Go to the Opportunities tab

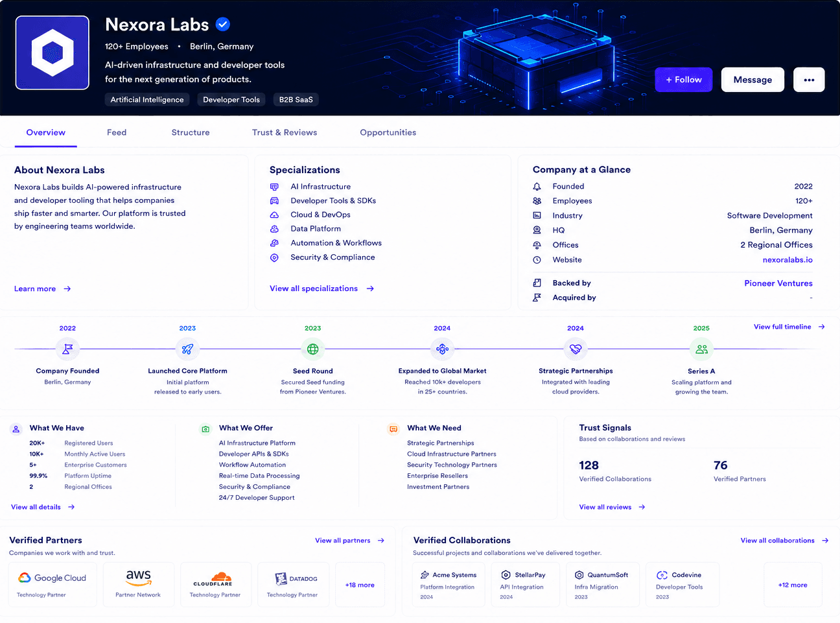(x=388, y=132)
